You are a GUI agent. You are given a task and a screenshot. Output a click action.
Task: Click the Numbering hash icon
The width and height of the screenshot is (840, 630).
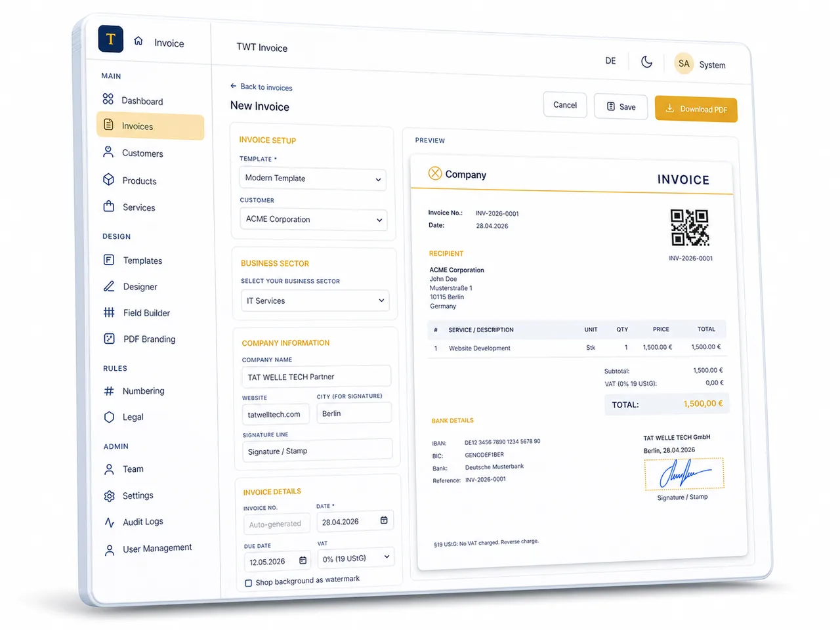[x=109, y=391]
